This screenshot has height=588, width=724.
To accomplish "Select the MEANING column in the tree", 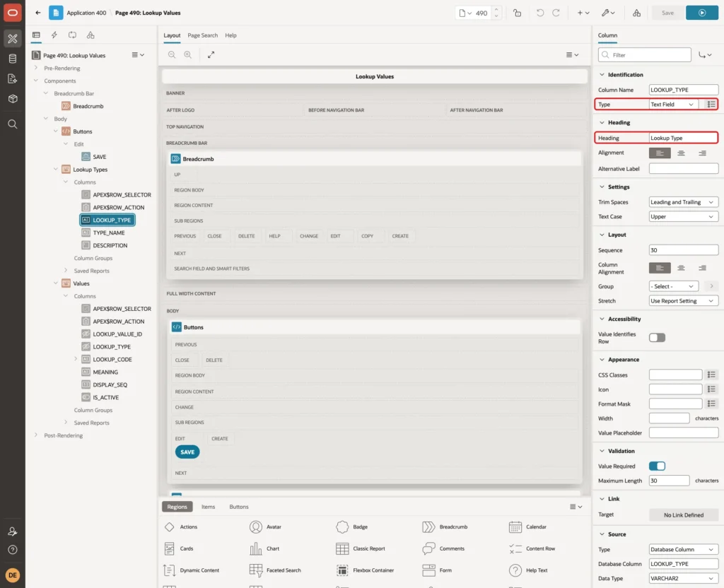I will [x=105, y=372].
